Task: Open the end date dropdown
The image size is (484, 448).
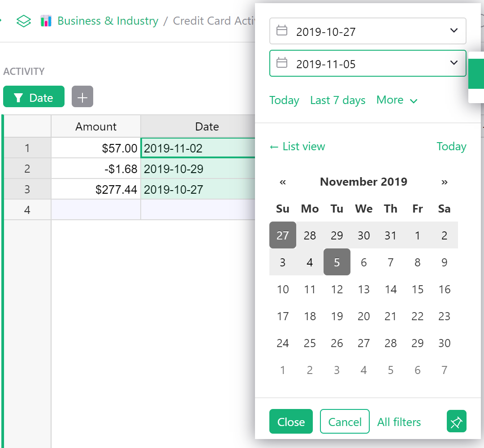Action: pyautogui.click(x=454, y=63)
